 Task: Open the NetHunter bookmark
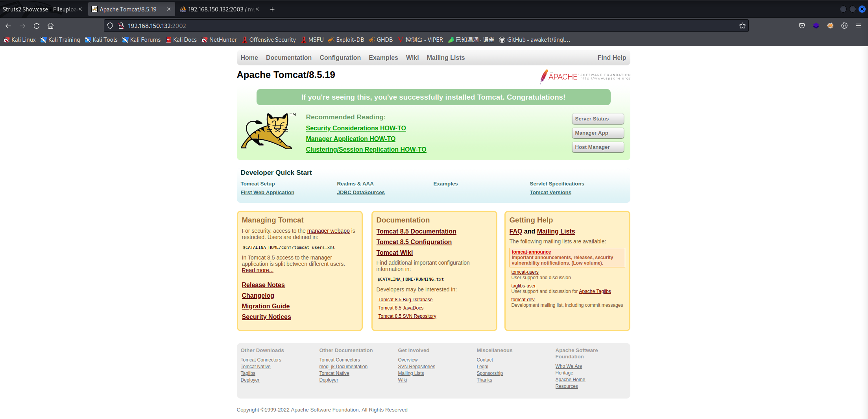[219, 40]
